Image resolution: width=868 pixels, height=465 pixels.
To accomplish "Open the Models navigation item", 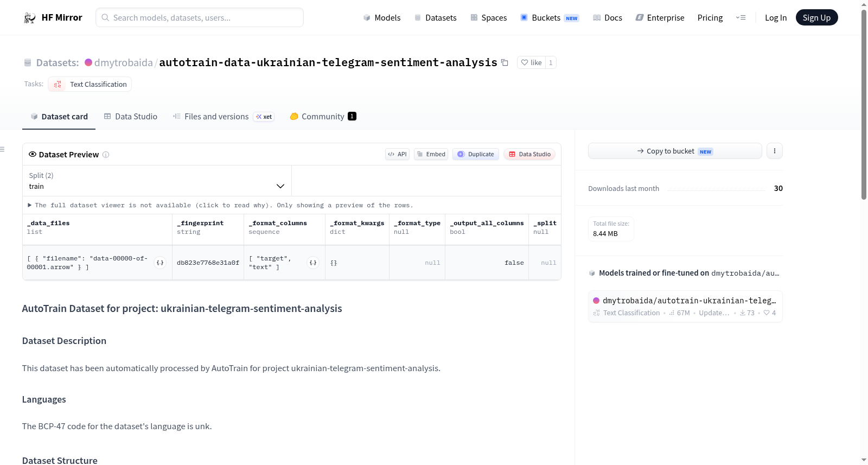I will pyautogui.click(x=382, y=18).
